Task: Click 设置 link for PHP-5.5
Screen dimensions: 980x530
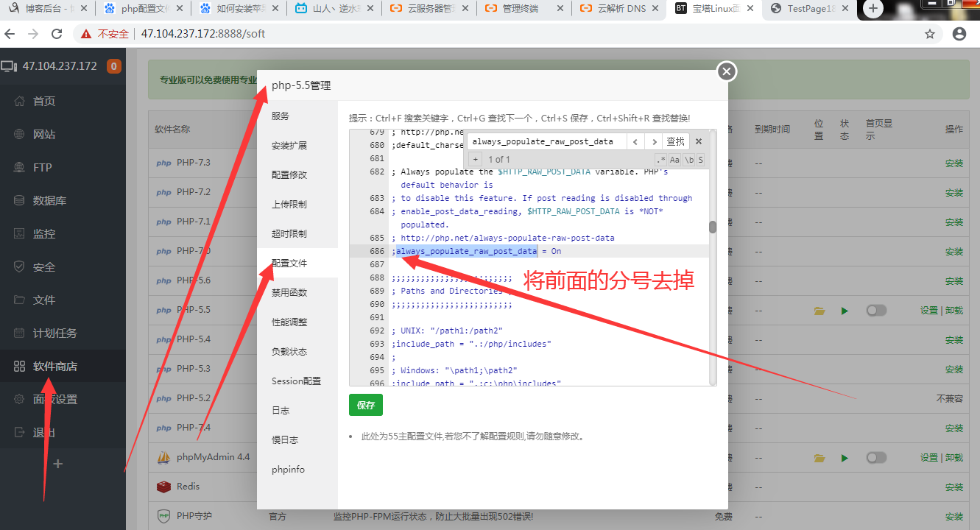Action: click(x=928, y=311)
